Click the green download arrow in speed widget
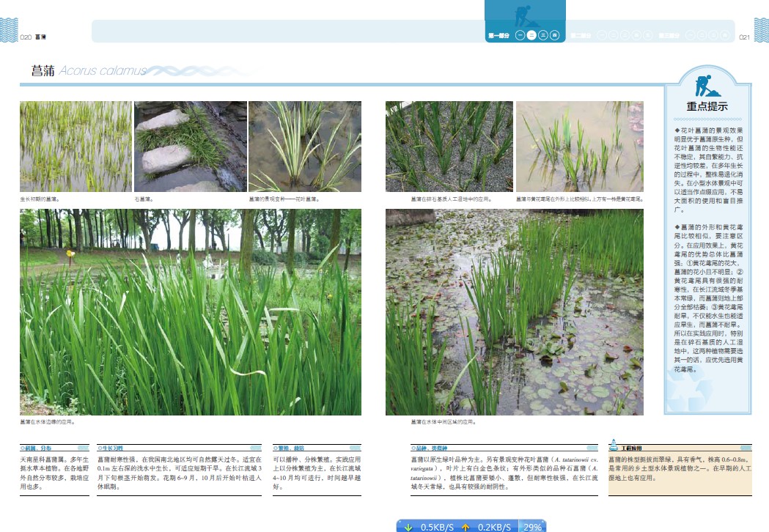This screenshot has height=532, width=769. tap(409, 526)
